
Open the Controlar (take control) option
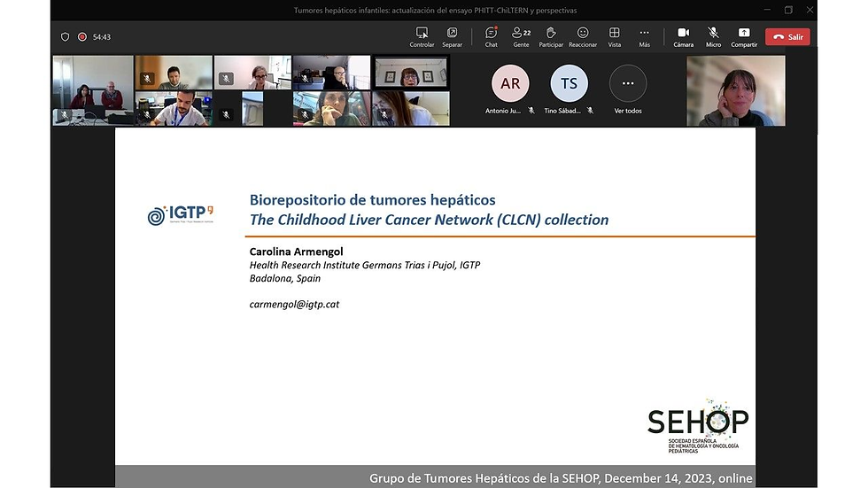coord(422,36)
